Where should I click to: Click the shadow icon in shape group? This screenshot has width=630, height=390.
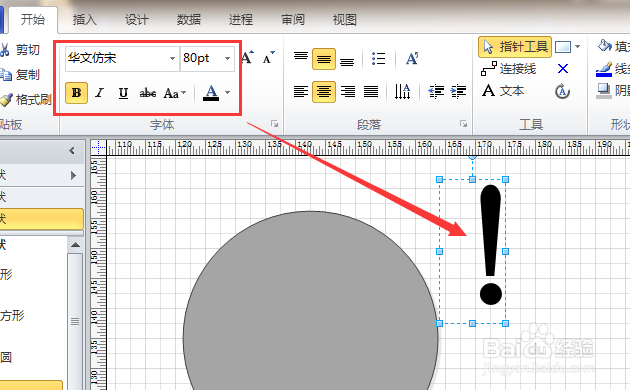[604, 91]
